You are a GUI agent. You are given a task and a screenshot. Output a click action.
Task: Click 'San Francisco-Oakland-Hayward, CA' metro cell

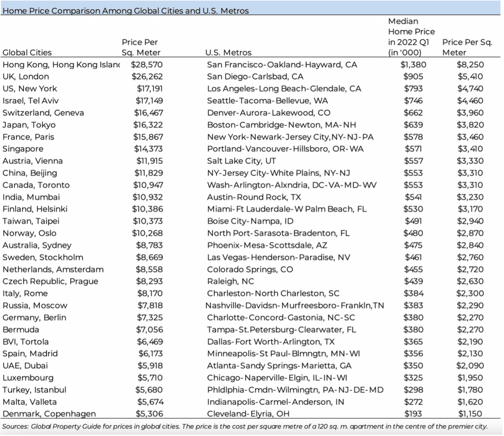pyautogui.click(x=282, y=65)
